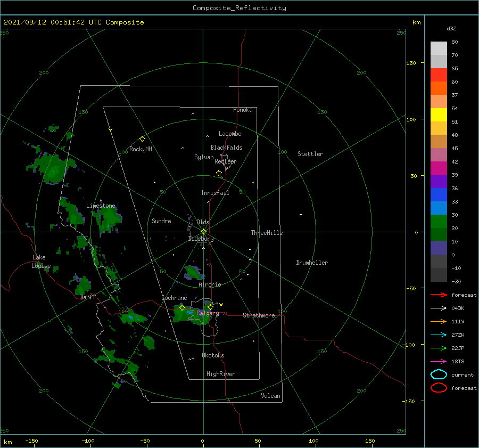This screenshot has height=448, width=479.
Task: Click the Blackfalds town label
Action: tap(226, 148)
